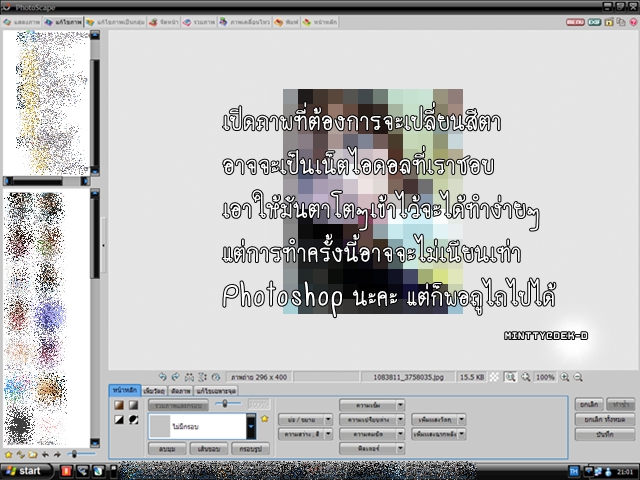Open the arrow beside ความเปรียบต่าง

(400, 419)
